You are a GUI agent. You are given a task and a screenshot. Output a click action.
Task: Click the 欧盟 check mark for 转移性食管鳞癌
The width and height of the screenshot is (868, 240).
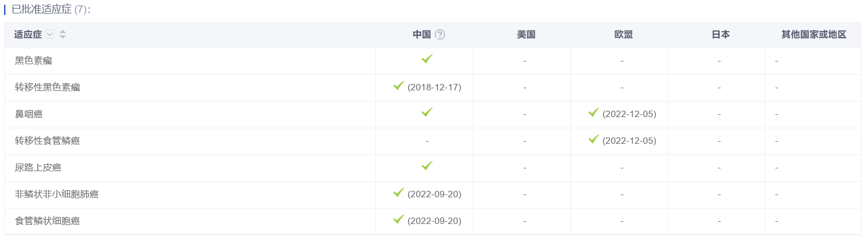coord(594,139)
